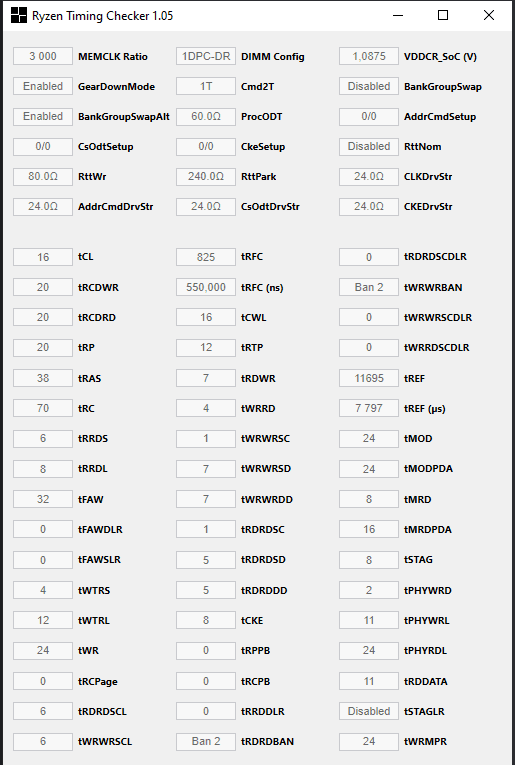Select the tRFC value field showing 825
The height and width of the screenshot is (765, 515).
point(206,257)
